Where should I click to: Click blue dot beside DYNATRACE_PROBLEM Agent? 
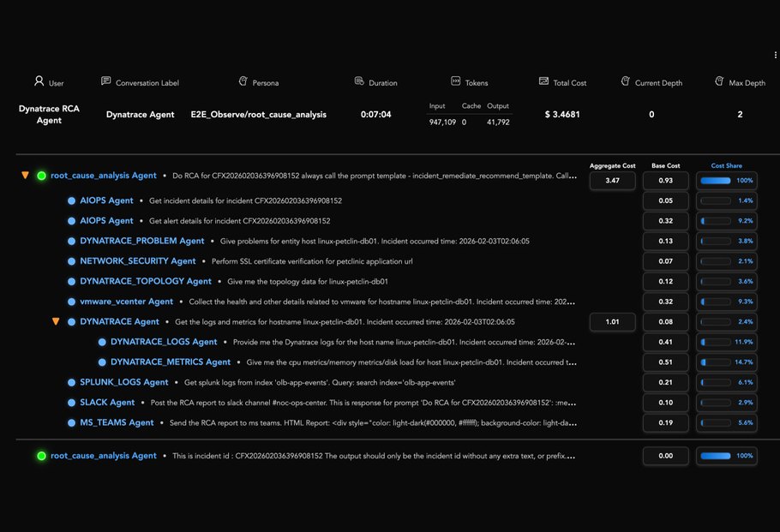tap(72, 241)
